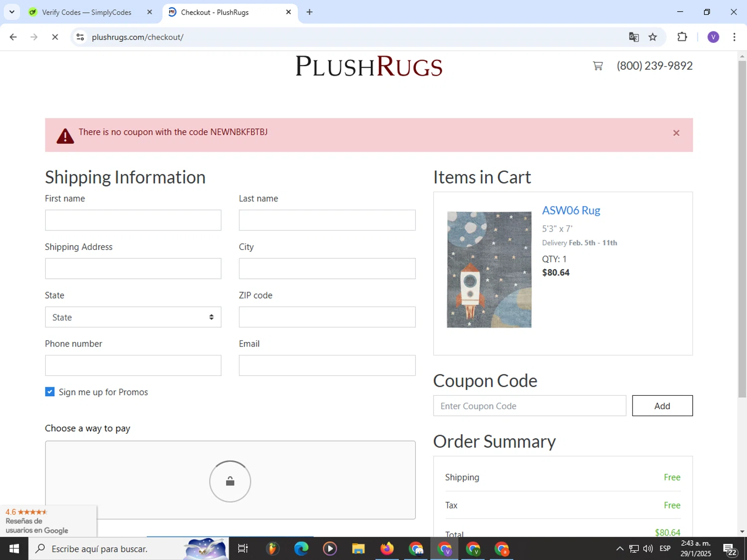Image resolution: width=747 pixels, height=560 pixels.
Task: Open Chrome's three-dot menu
Action: 734,37
